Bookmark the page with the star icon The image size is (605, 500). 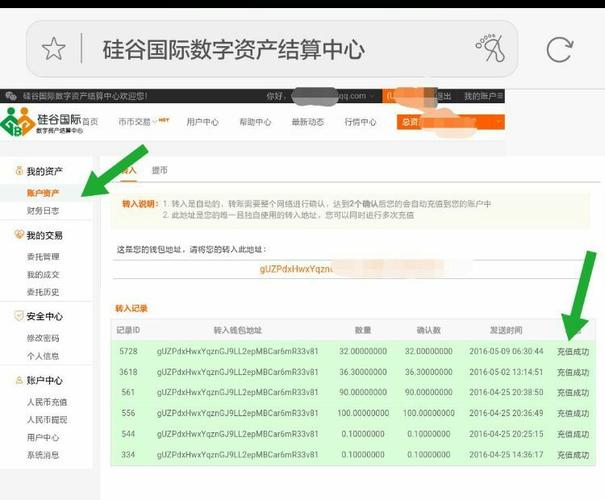(x=53, y=49)
